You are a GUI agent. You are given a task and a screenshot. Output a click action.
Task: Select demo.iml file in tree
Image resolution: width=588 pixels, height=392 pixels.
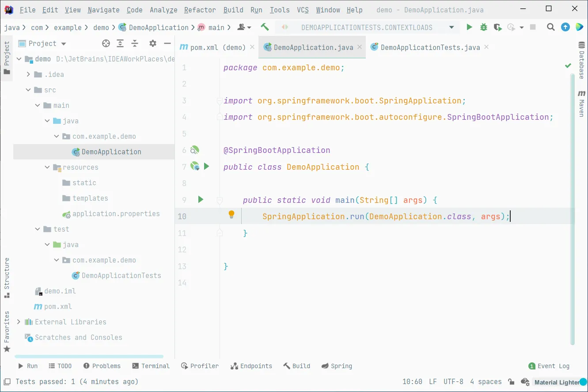pos(55,291)
